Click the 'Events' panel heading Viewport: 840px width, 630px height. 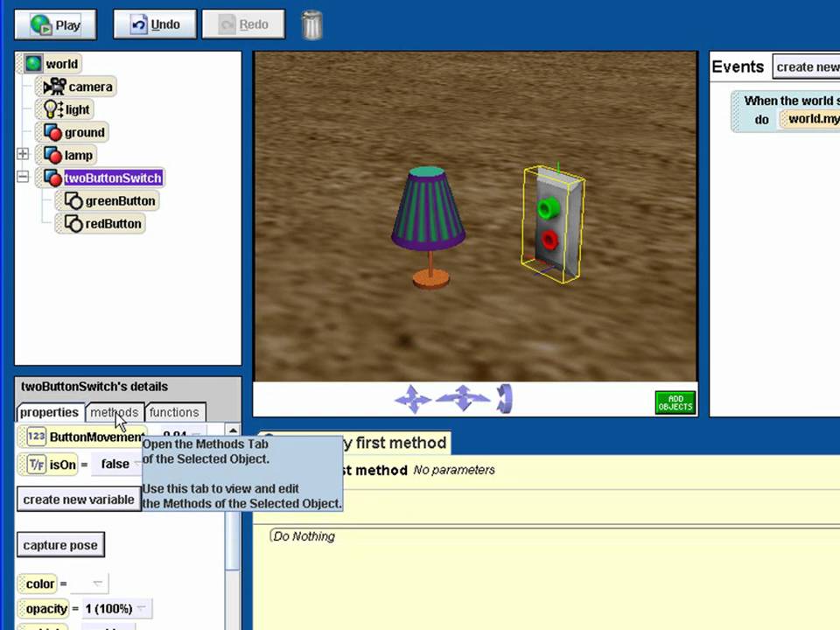738,67
